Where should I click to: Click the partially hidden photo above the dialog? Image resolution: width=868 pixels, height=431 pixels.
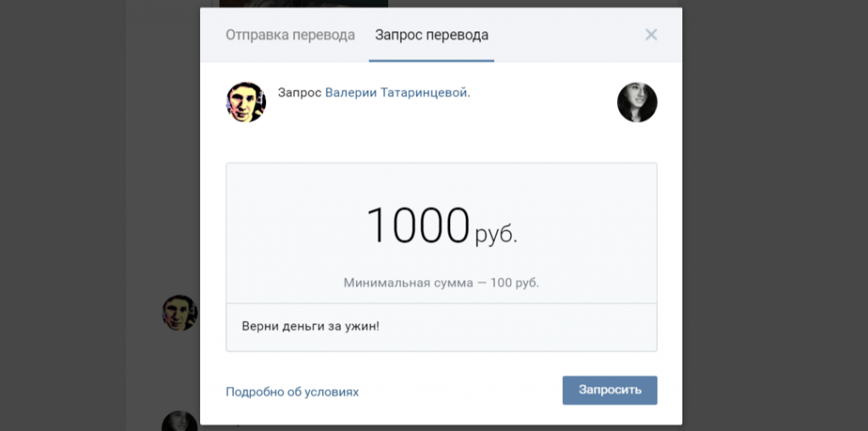[303, 3]
